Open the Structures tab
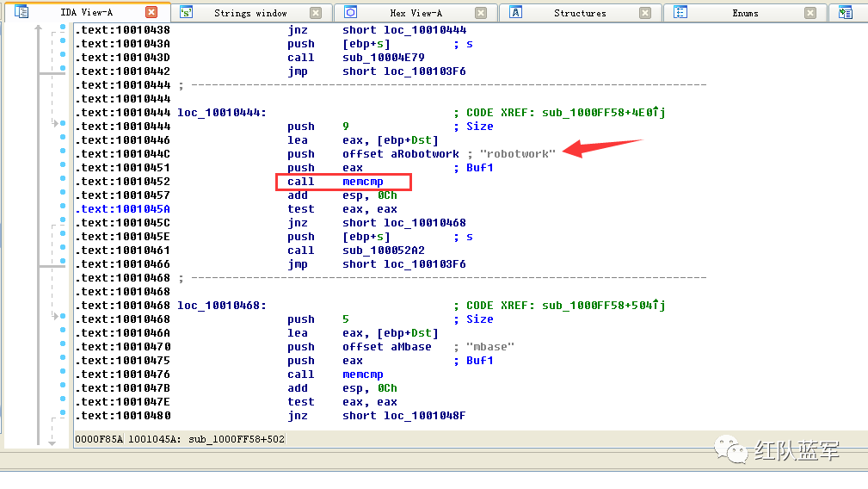868x489 pixels. pyautogui.click(x=580, y=13)
